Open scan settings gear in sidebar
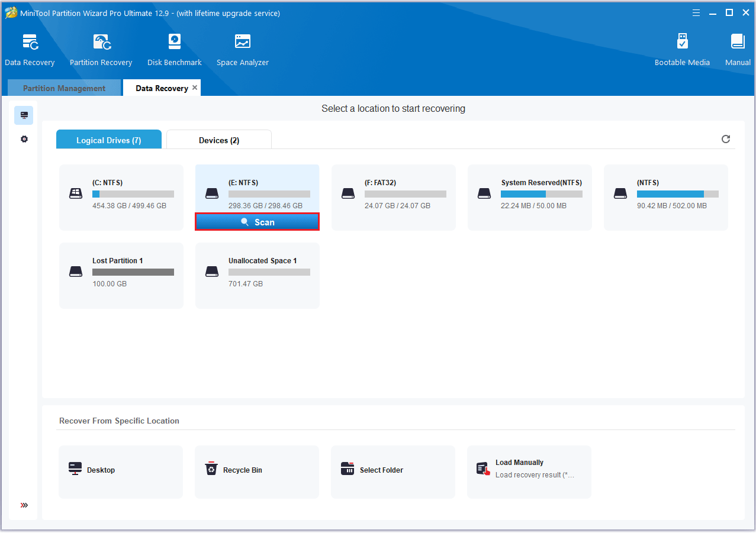 coord(24,139)
